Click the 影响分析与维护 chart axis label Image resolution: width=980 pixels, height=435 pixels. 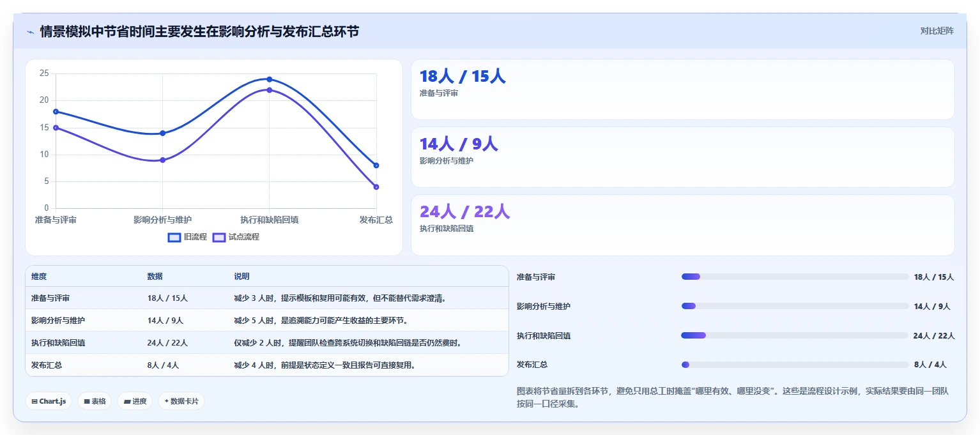[162, 220]
